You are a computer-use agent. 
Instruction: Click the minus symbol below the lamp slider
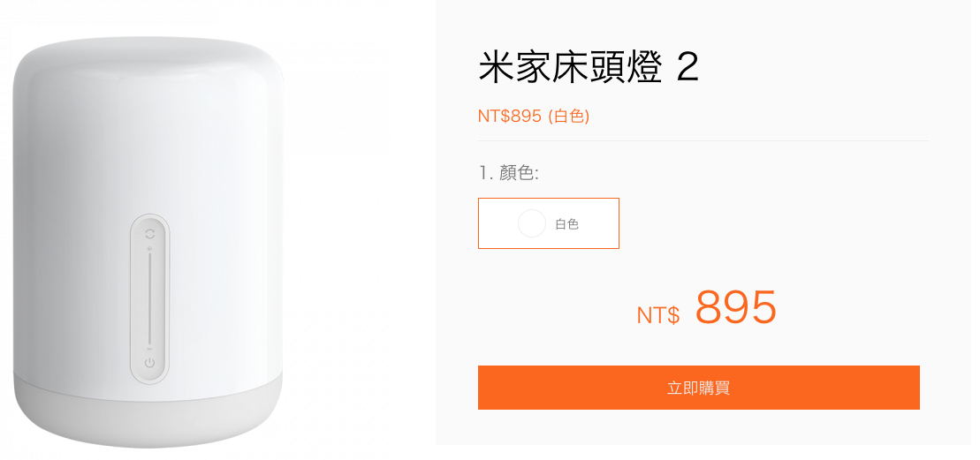[x=149, y=349]
